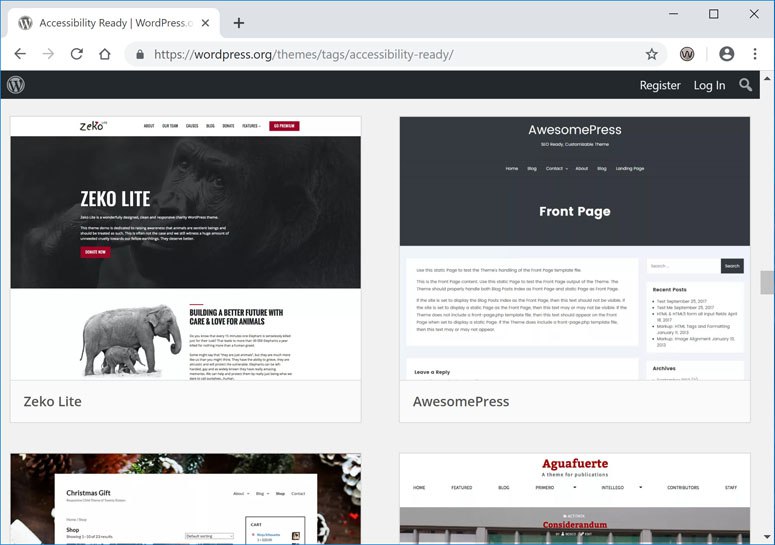Open the browser home page
Image resolution: width=775 pixels, height=545 pixels.
[105, 54]
